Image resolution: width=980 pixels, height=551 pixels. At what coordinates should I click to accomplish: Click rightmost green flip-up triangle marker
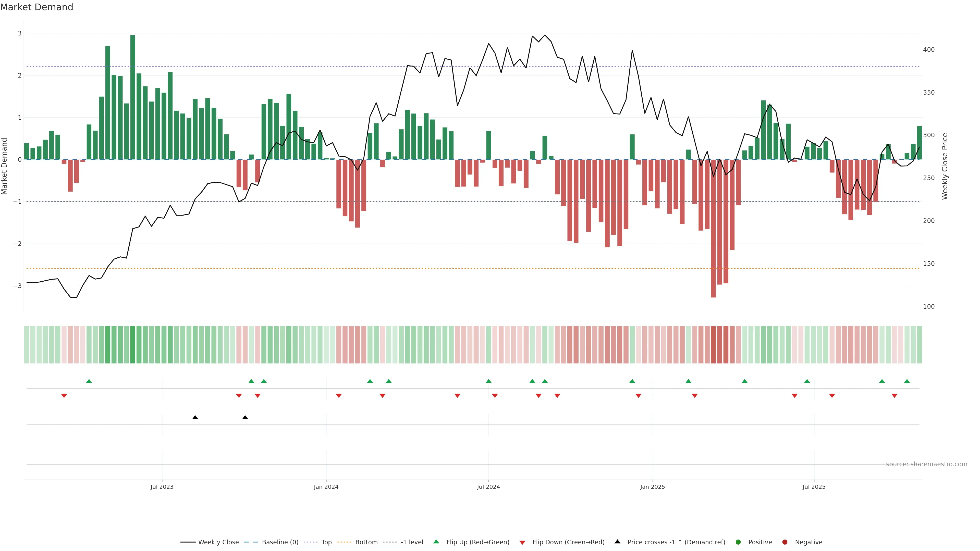907,381
